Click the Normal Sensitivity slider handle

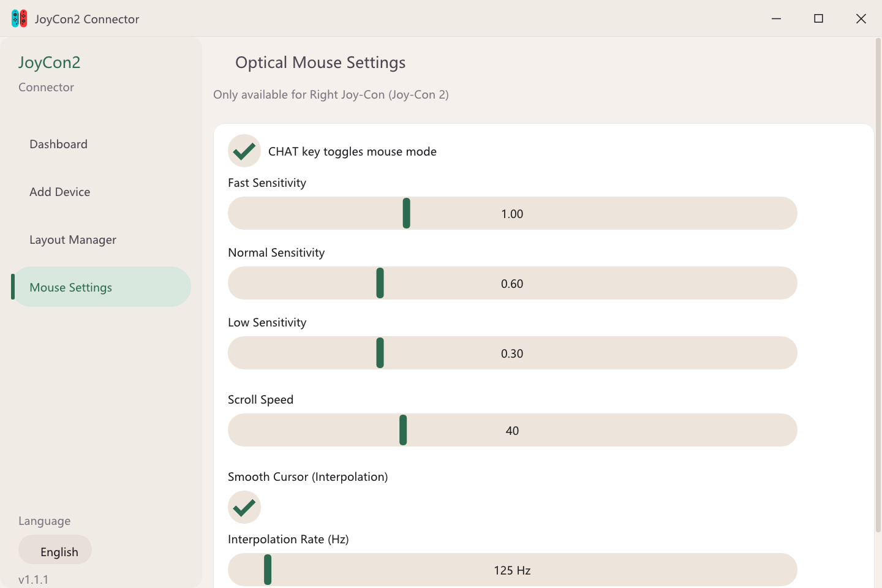tap(380, 283)
